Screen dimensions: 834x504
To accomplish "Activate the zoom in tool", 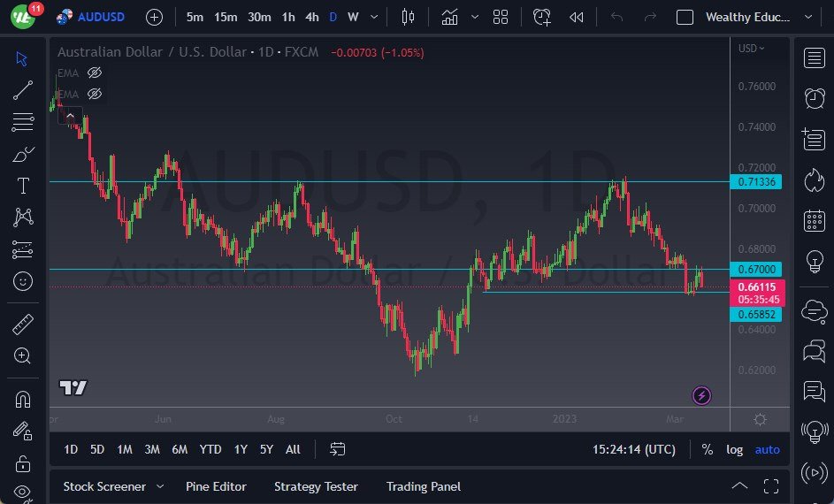I will pyautogui.click(x=22, y=355).
